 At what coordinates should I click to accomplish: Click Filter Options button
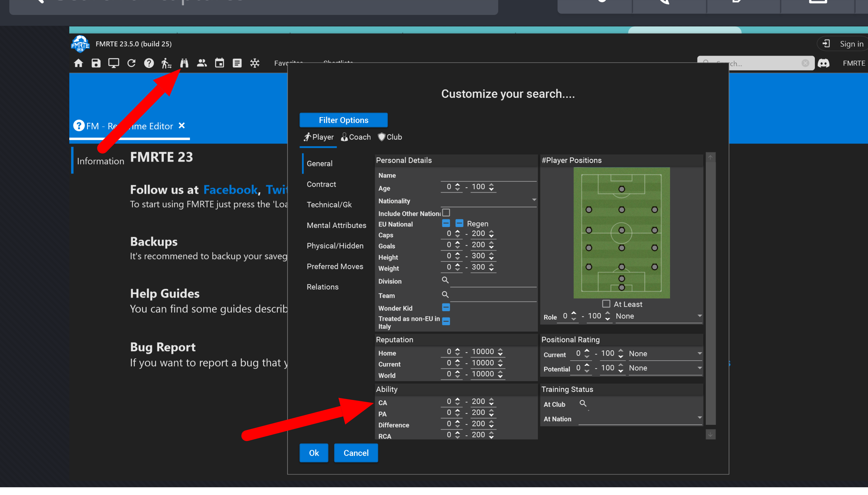343,120
